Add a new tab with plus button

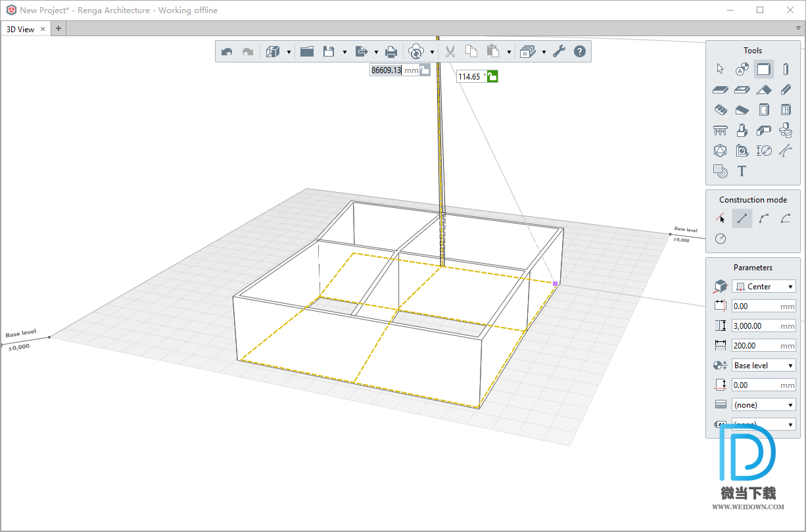(58, 28)
